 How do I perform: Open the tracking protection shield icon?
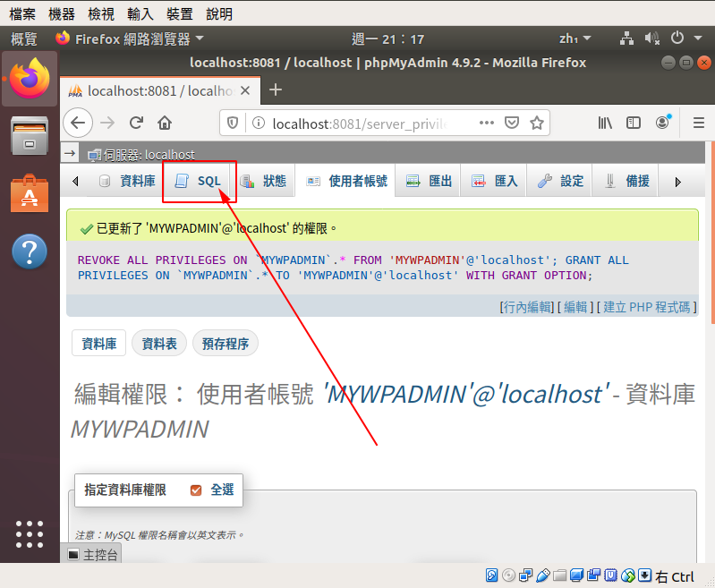tap(233, 123)
